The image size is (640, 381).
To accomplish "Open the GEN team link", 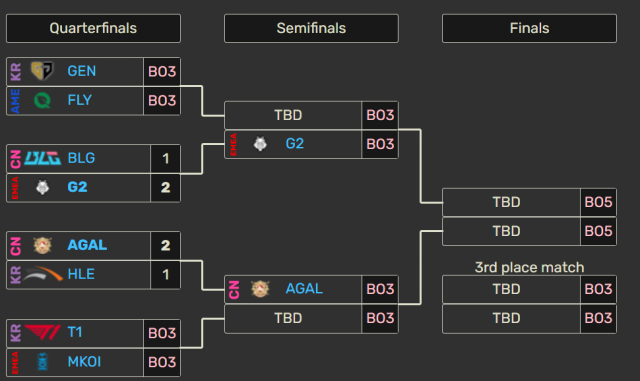I will tap(82, 71).
